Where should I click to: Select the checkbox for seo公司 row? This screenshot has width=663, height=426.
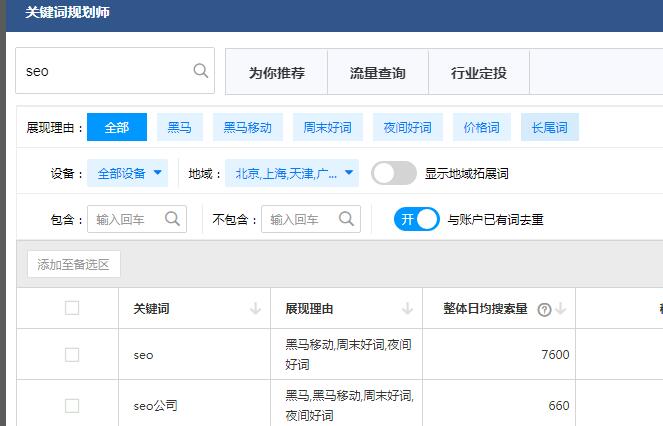[x=72, y=405]
